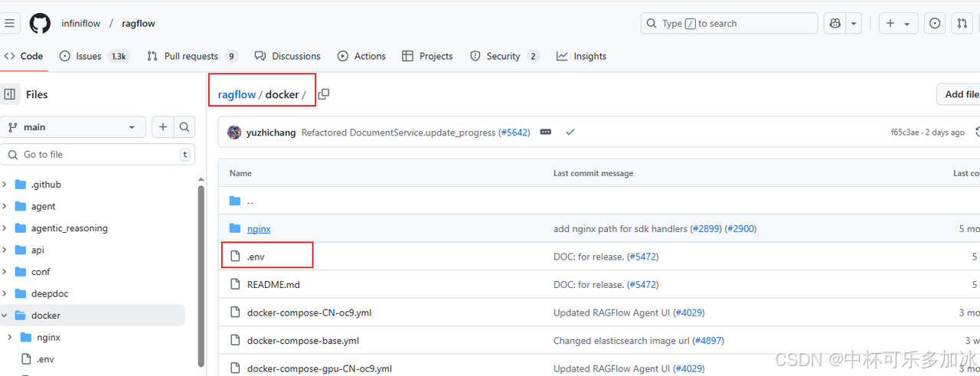Select the conf folder in tree
Viewport: 980px width, 376px height.
pyautogui.click(x=41, y=272)
